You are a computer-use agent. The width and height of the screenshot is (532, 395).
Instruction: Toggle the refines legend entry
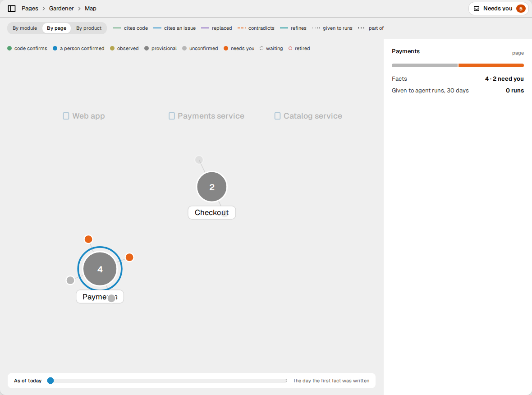pyautogui.click(x=293, y=28)
